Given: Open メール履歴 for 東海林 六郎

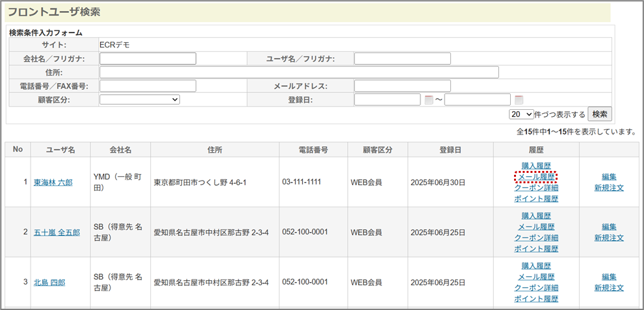Looking at the screenshot, I should [x=536, y=177].
